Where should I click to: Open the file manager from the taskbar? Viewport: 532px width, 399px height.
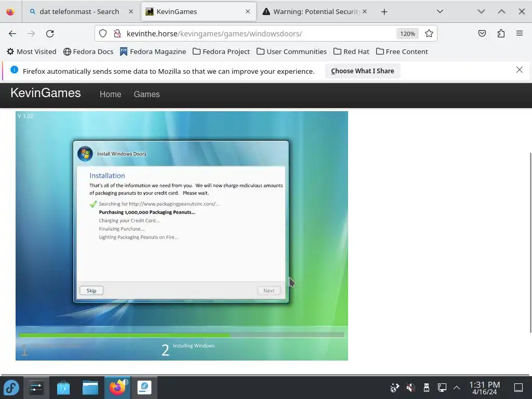tap(90, 388)
